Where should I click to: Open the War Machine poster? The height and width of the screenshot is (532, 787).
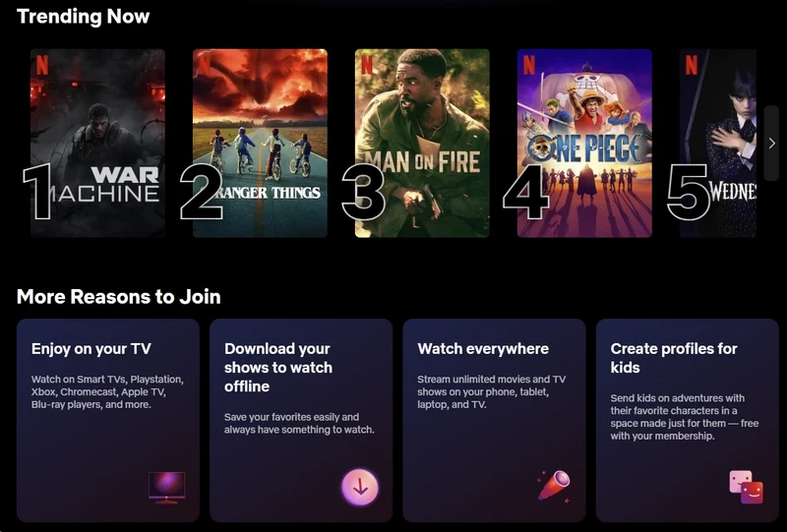point(97,143)
